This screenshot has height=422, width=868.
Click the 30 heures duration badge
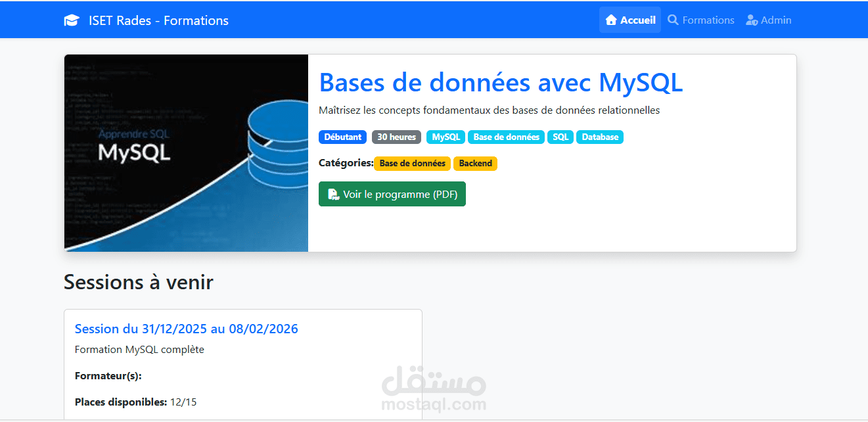click(x=396, y=137)
